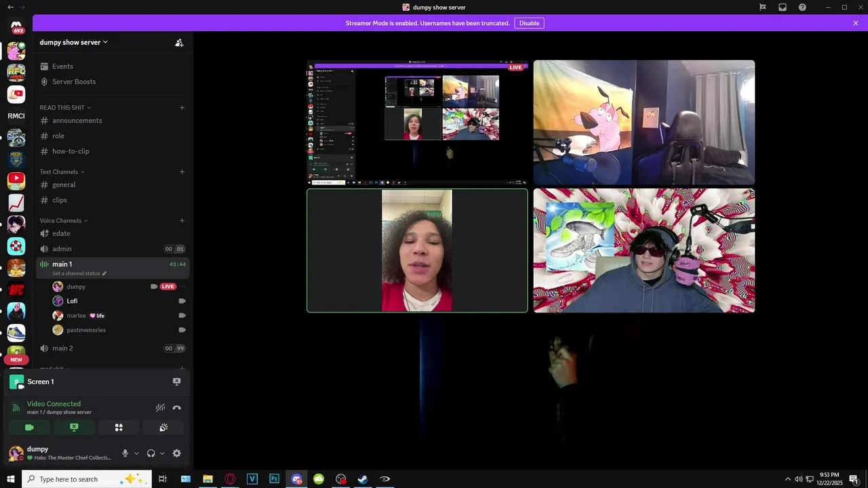Select user Lofi in main 1
This screenshot has width=868, height=488.
click(x=117, y=301)
